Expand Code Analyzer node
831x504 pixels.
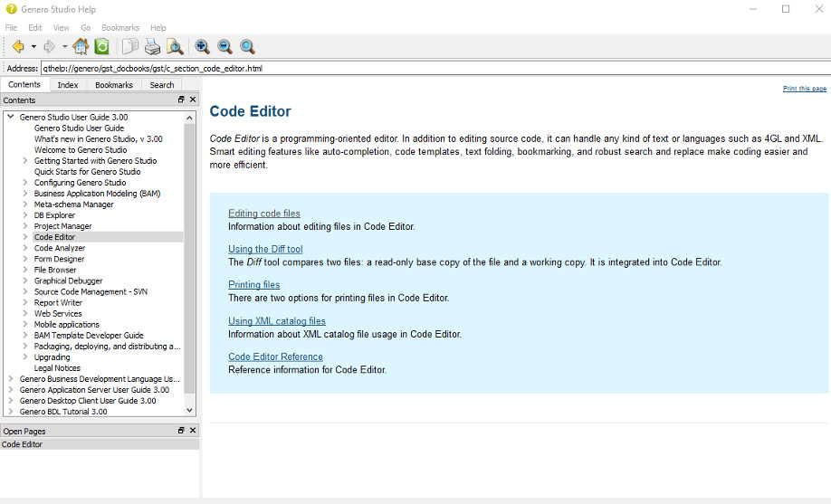(25, 248)
